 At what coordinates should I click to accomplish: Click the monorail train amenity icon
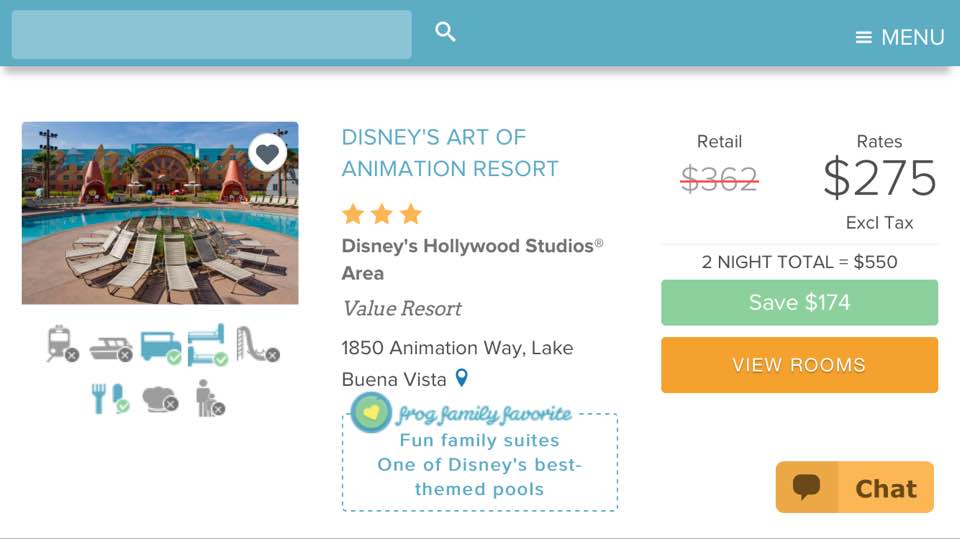coord(62,344)
